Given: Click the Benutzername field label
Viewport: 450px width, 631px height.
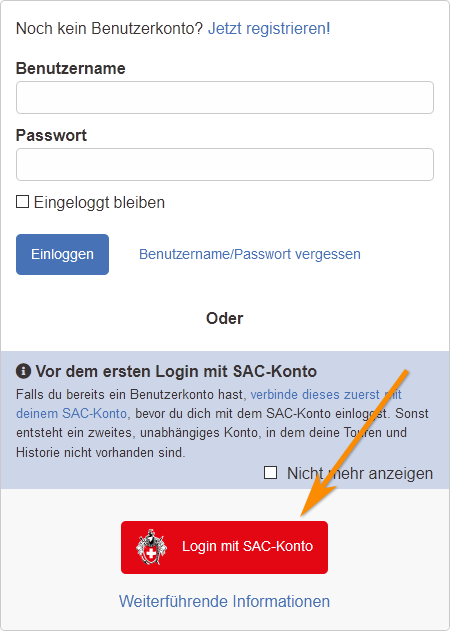Looking at the screenshot, I should point(70,68).
